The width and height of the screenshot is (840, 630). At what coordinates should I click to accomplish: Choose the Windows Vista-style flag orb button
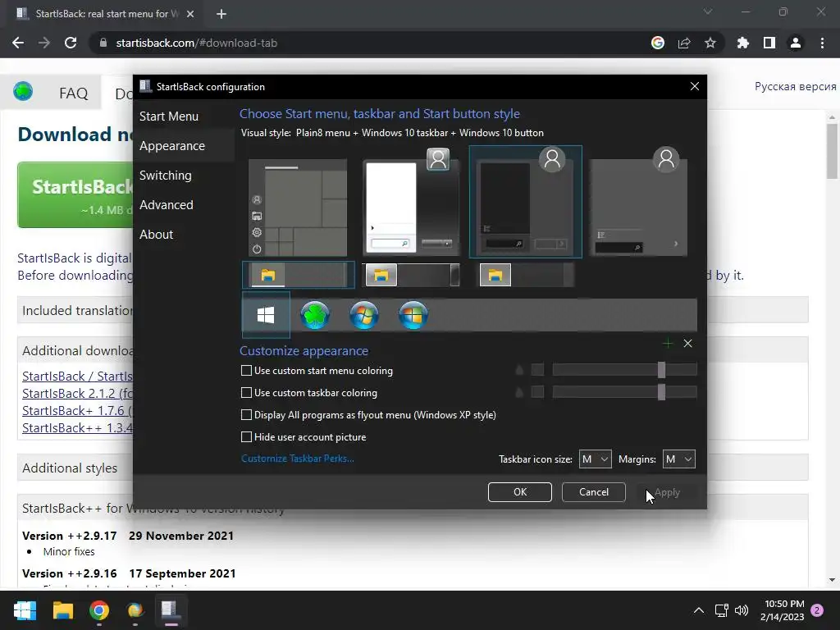[x=413, y=315]
